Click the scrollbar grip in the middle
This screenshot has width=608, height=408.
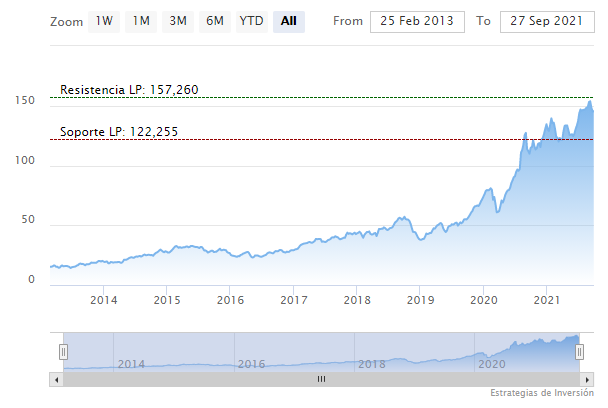click(321, 380)
